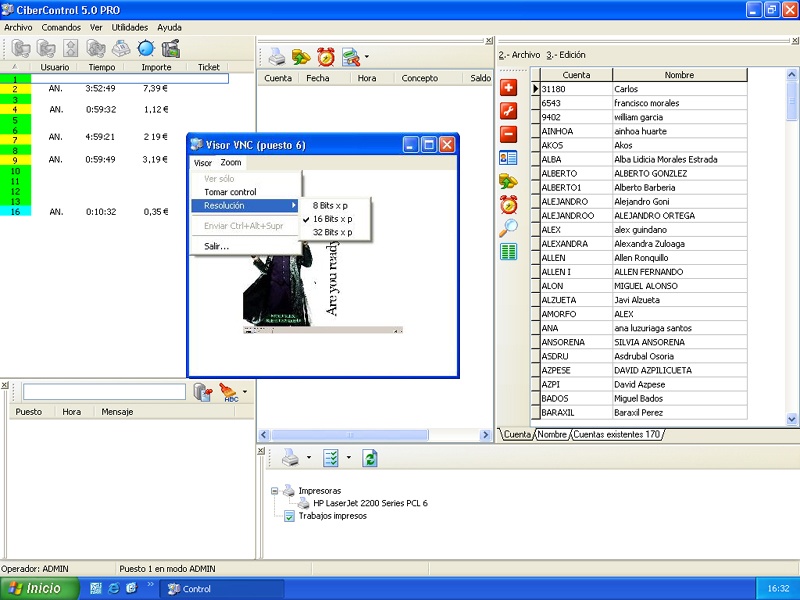Select 32 Bits x p resolution option
800x600 pixels.
332,232
